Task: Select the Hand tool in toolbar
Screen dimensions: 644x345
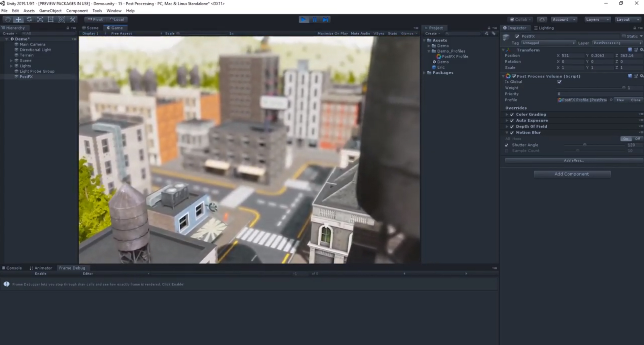Action: [x=8, y=20]
